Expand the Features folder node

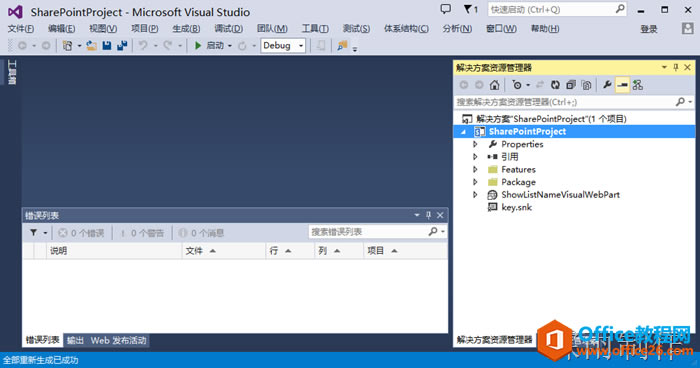(475, 169)
